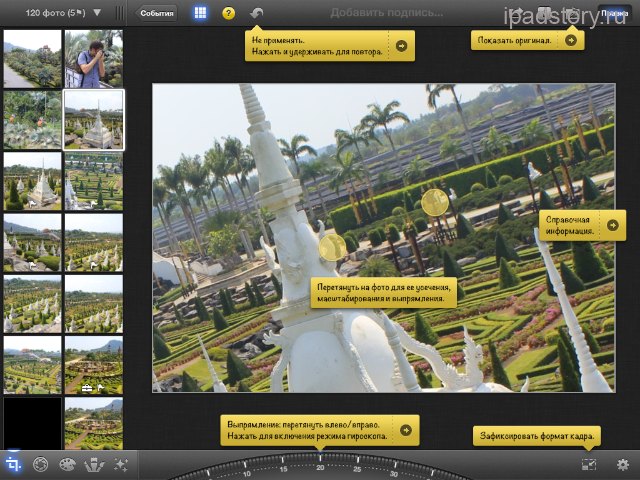Expand the '120 фото' filter dropdown
Screen dimensions: 640x480
97,13
